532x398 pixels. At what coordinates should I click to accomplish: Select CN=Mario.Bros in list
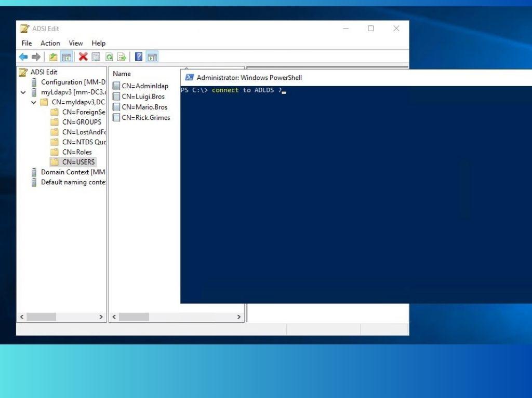click(x=144, y=107)
